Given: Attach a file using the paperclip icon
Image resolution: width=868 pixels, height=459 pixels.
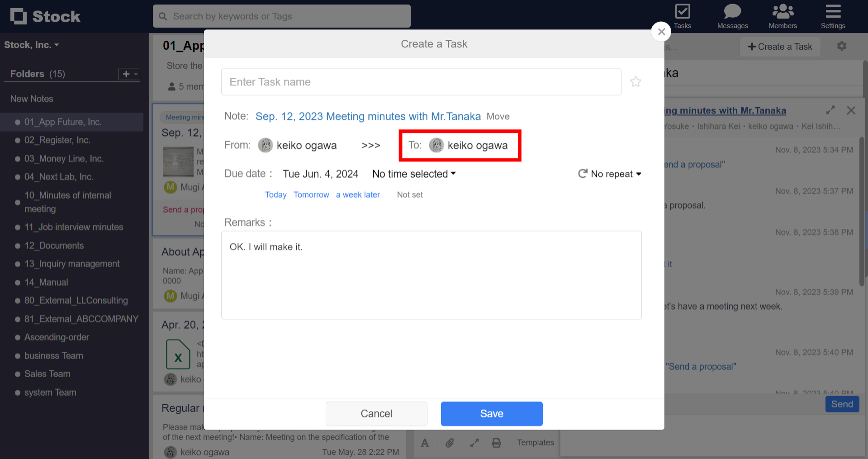Looking at the screenshot, I should (x=450, y=443).
